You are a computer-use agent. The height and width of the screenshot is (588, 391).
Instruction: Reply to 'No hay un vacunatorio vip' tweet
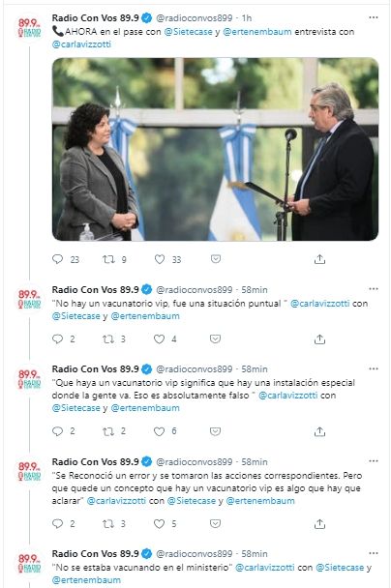57,339
